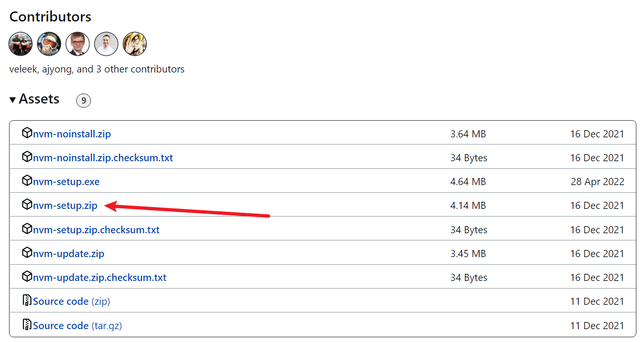Open the fifth contributor anime-style avatar

[x=135, y=44]
